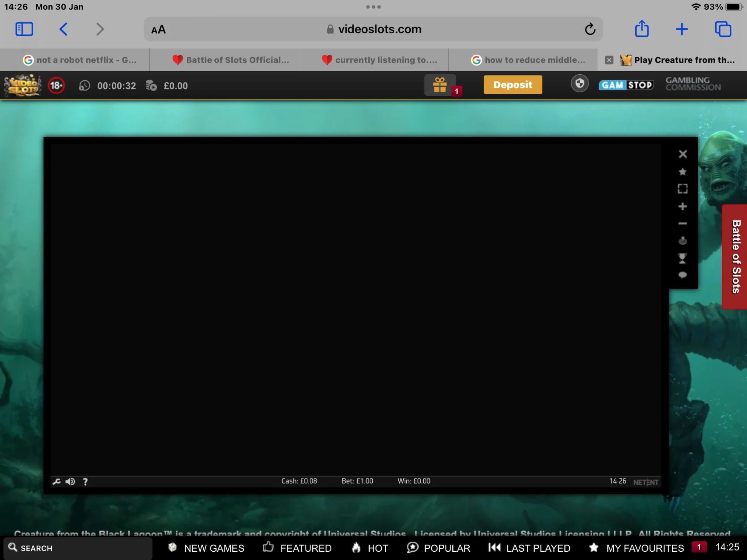The height and width of the screenshot is (560, 747).
Task: Click the Search field in the bottom bar
Action: point(78,548)
